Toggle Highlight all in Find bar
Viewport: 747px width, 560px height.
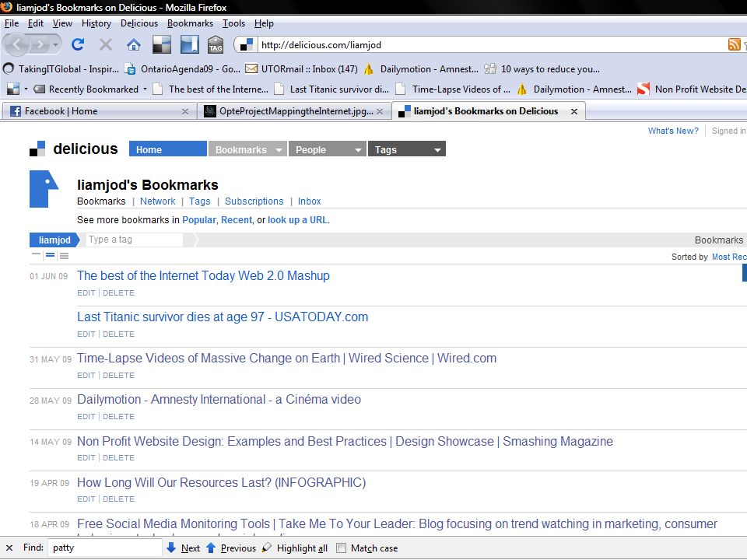click(295, 548)
